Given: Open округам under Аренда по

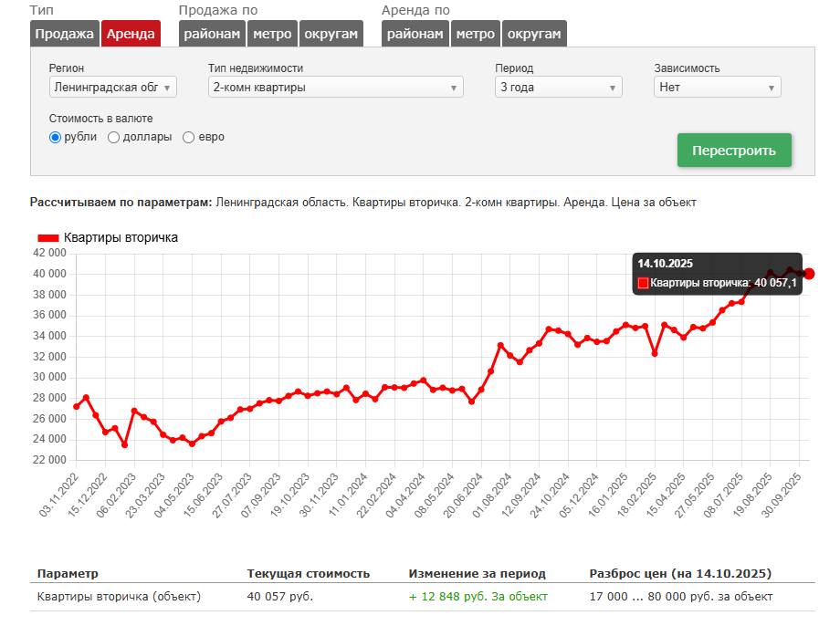Looking at the screenshot, I should click(x=534, y=34).
